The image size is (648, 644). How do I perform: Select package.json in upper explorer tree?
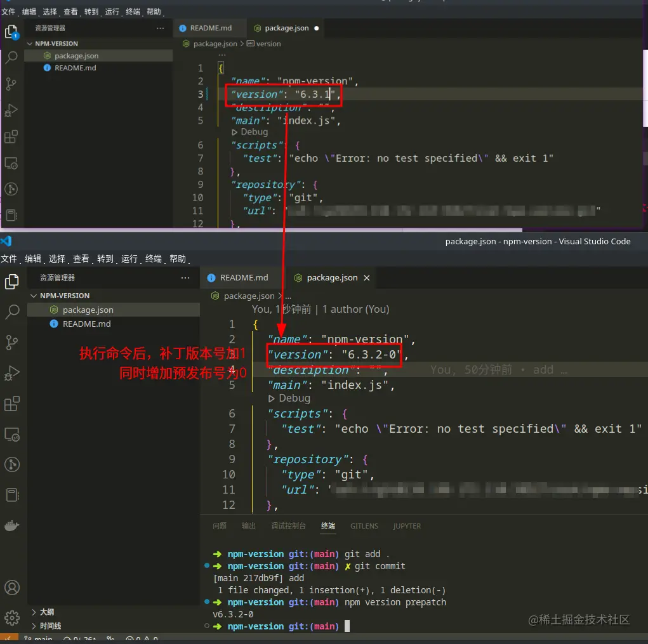98,56
